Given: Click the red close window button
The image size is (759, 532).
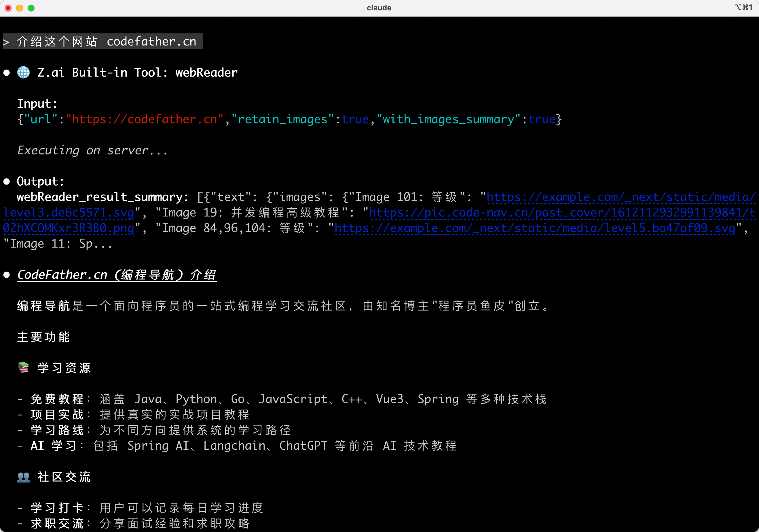Looking at the screenshot, I should [x=8, y=8].
